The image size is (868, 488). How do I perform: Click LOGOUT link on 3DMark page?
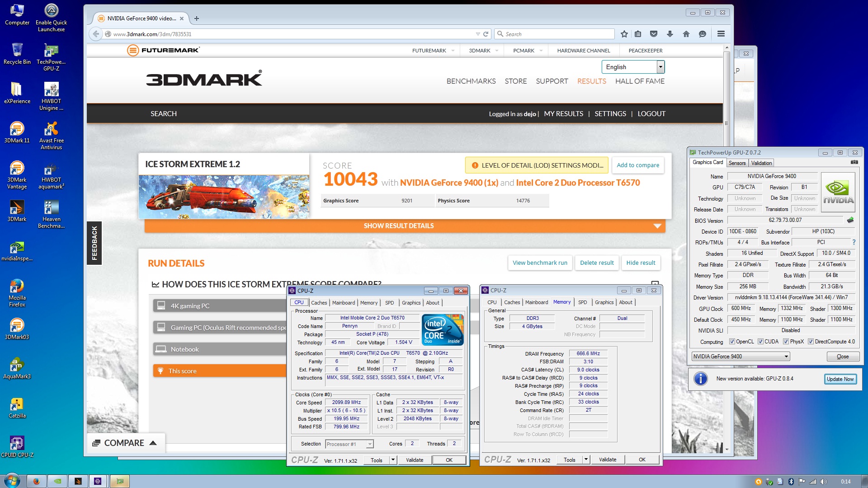coord(651,114)
